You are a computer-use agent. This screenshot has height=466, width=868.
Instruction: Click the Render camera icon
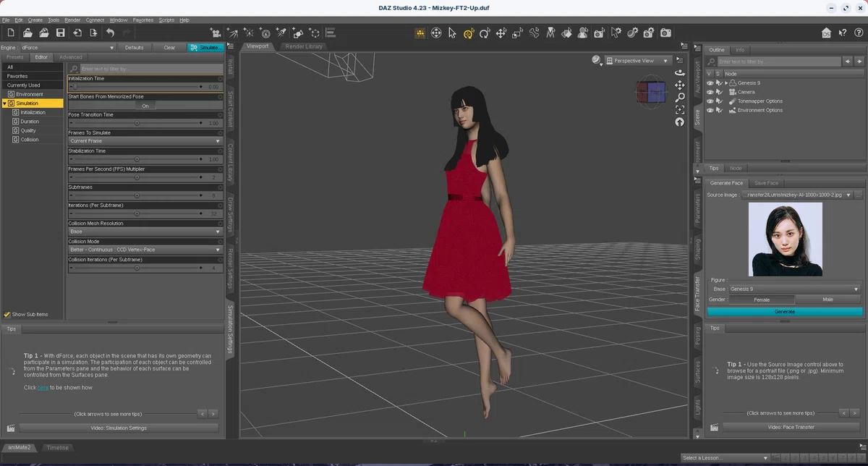tap(665, 33)
